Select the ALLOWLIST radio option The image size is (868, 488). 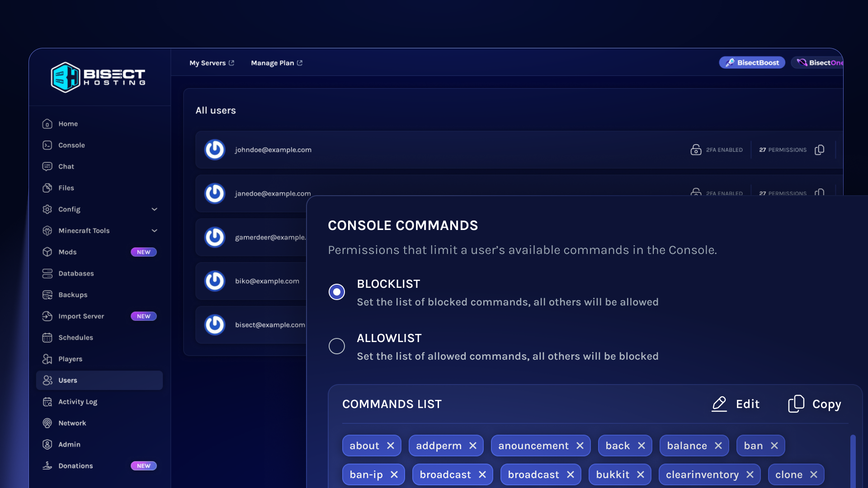pyautogui.click(x=337, y=346)
